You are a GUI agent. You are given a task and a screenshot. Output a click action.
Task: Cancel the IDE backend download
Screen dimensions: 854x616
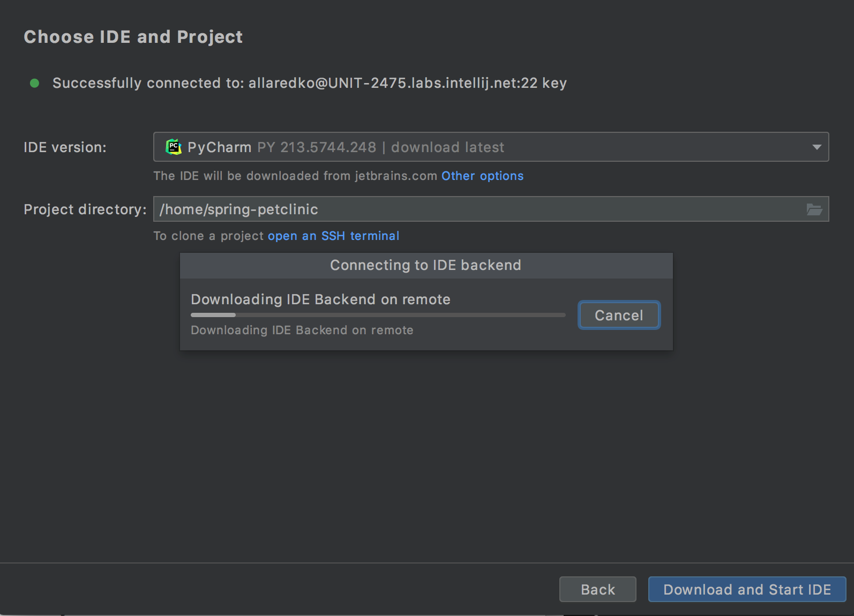pos(619,315)
